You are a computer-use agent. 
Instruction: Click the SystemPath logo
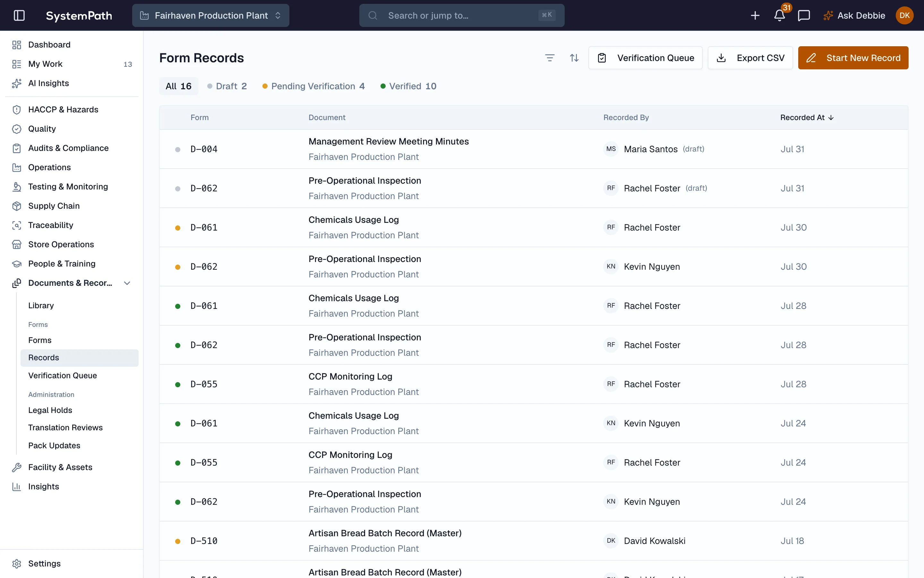tap(79, 15)
